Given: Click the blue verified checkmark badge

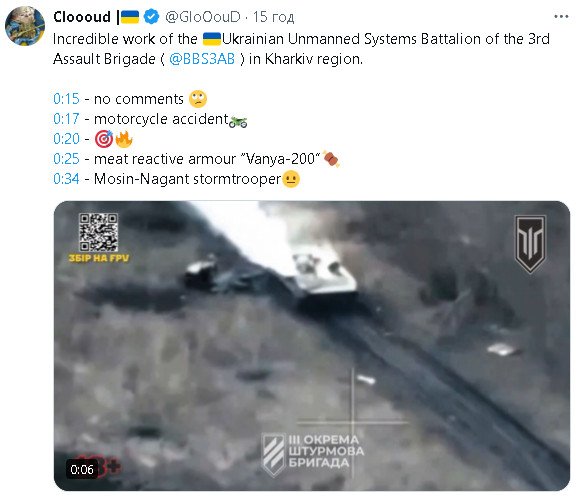Looking at the screenshot, I should [x=151, y=17].
